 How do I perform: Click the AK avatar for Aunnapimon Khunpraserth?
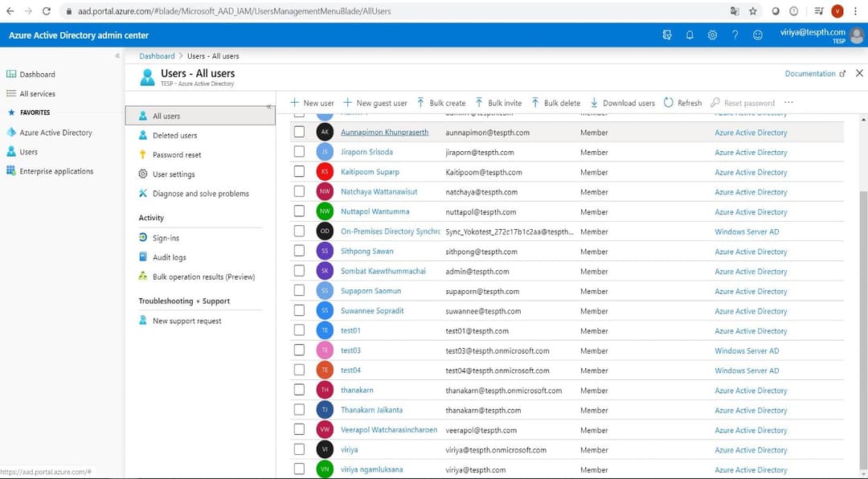click(325, 133)
